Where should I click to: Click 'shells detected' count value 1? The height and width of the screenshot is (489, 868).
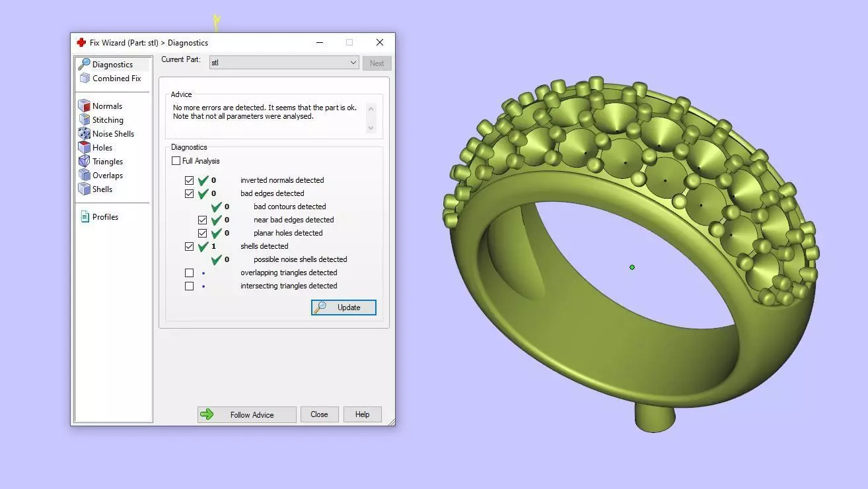click(213, 246)
